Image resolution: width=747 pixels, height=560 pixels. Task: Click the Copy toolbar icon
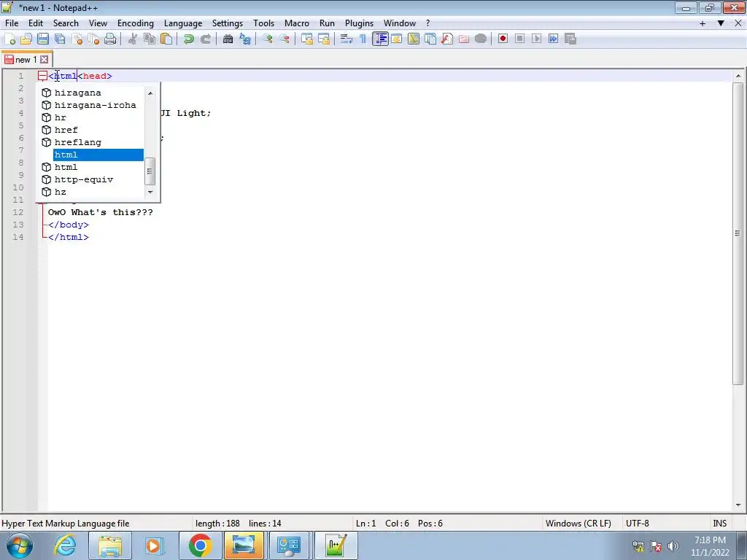coord(150,39)
